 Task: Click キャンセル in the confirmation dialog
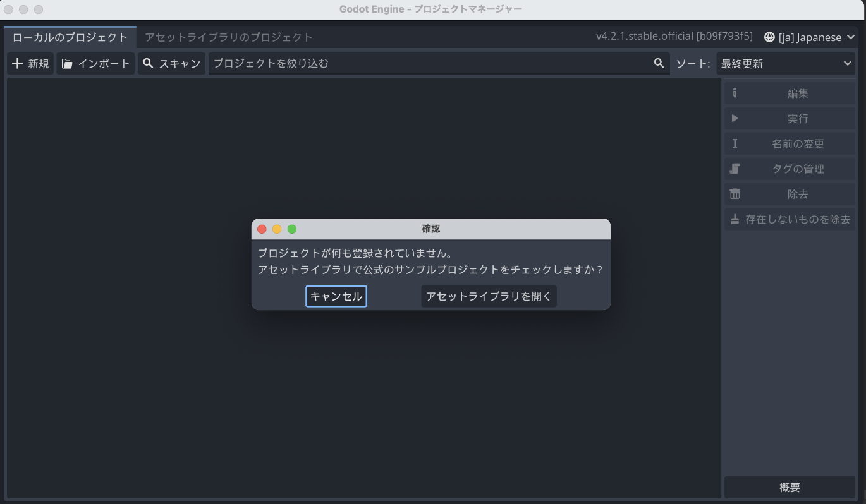point(336,296)
